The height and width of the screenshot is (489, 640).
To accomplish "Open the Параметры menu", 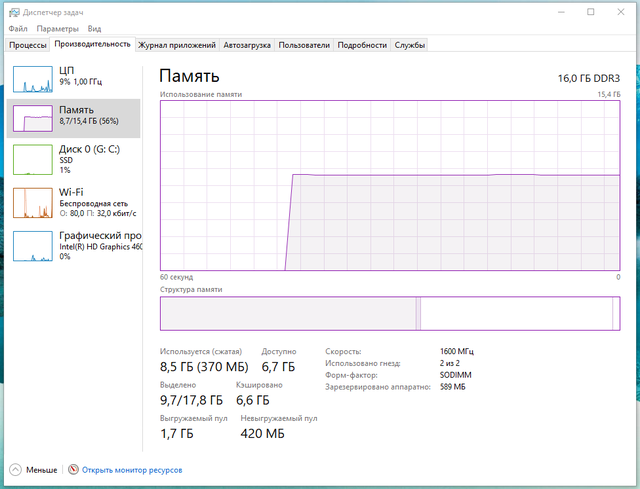I will (58, 30).
